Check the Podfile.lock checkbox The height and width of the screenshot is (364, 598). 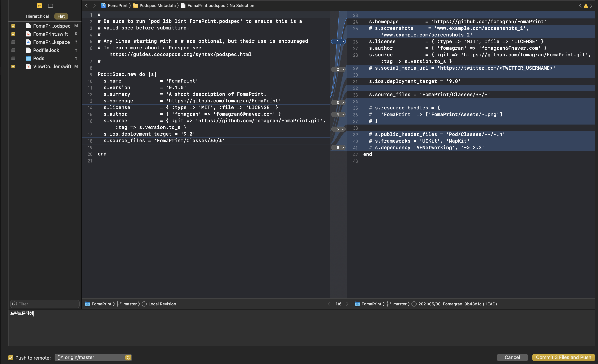(x=13, y=50)
